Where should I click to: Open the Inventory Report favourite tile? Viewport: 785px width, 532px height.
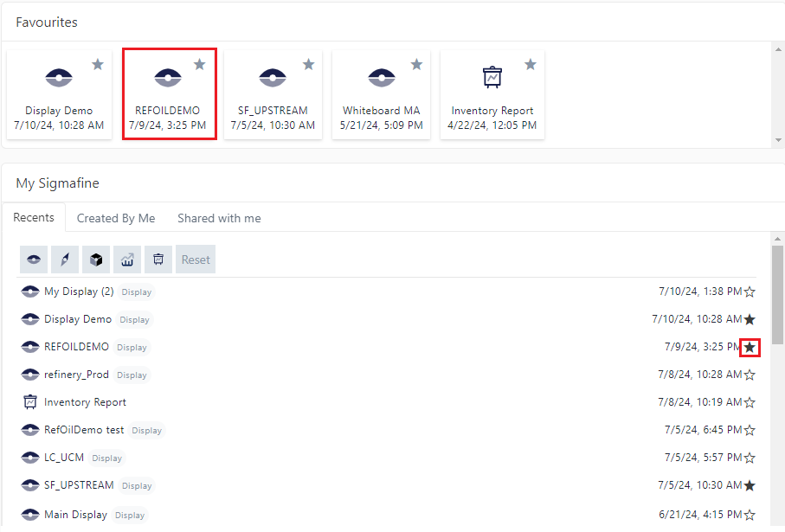pyautogui.click(x=492, y=94)
